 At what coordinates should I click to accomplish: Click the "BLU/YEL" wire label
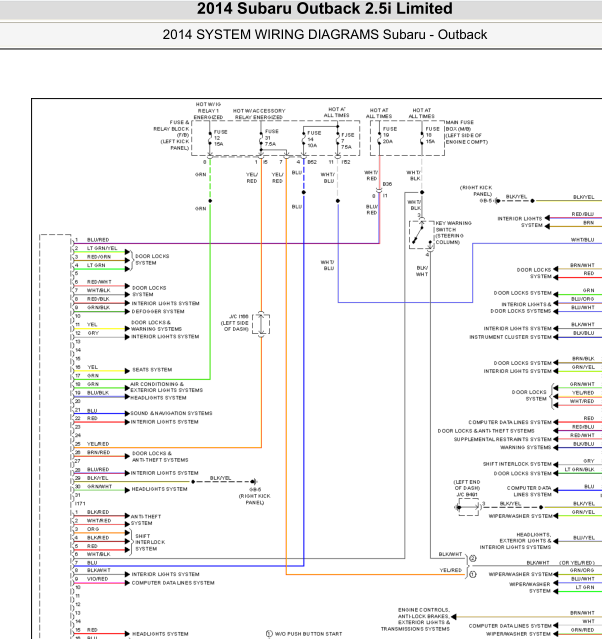tap(584, 538)
